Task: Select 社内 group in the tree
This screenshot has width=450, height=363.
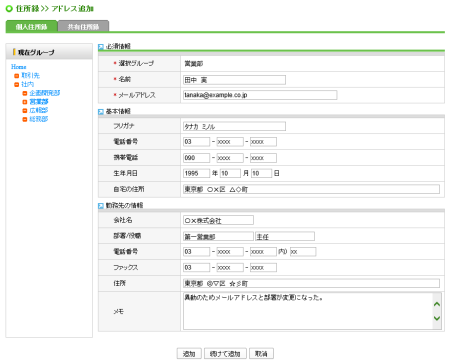Action: coord(27,84)
